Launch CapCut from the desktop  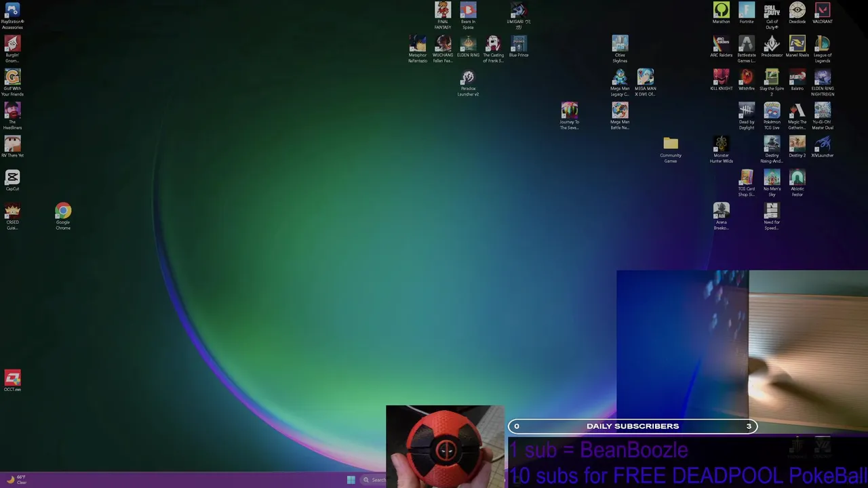(12, 180)
